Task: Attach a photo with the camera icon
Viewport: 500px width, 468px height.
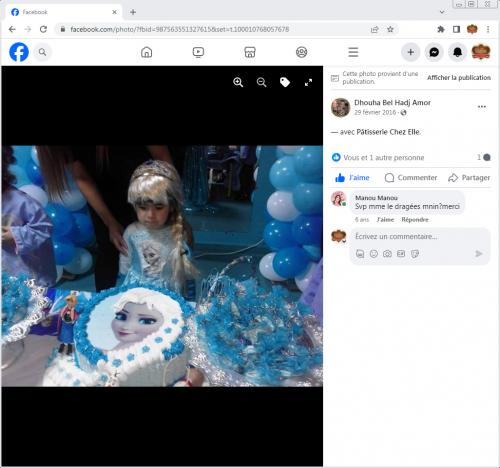Action: pos(387,254)
